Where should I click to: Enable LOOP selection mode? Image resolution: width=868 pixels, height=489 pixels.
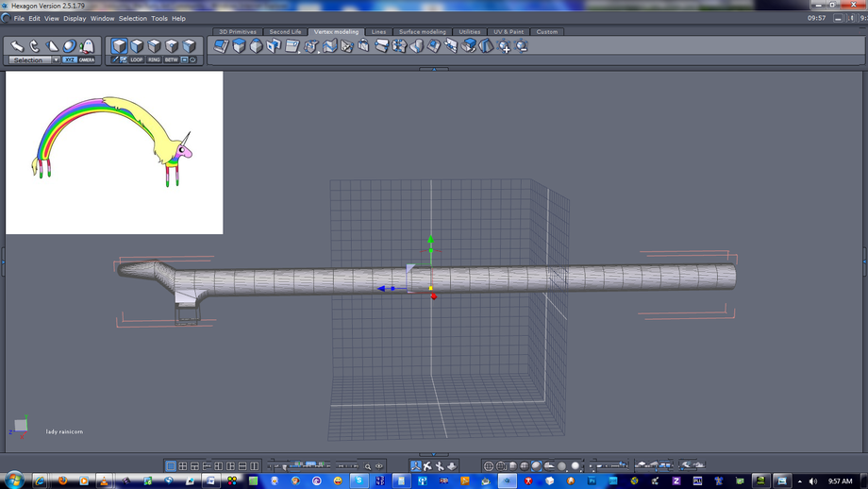click(137, 60)
